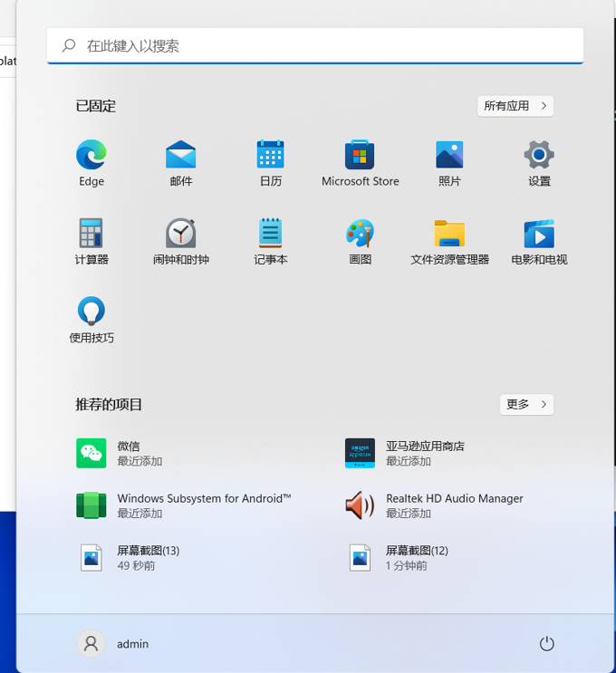The image size is (616, 673).
Task: Open the 记事本 notepad app
Action: point(271,233)
